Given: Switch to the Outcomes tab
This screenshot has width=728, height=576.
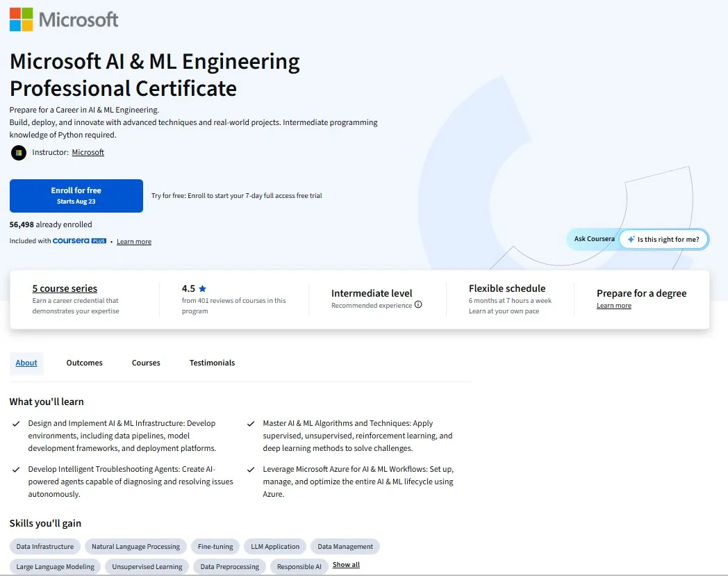Looking at the screenshot, I should 85,363.
